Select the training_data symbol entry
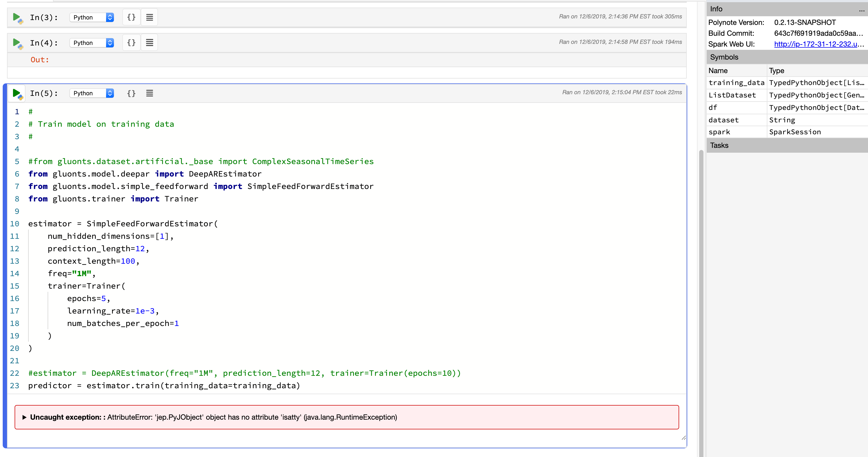868x457 pixels. (737, 83)
